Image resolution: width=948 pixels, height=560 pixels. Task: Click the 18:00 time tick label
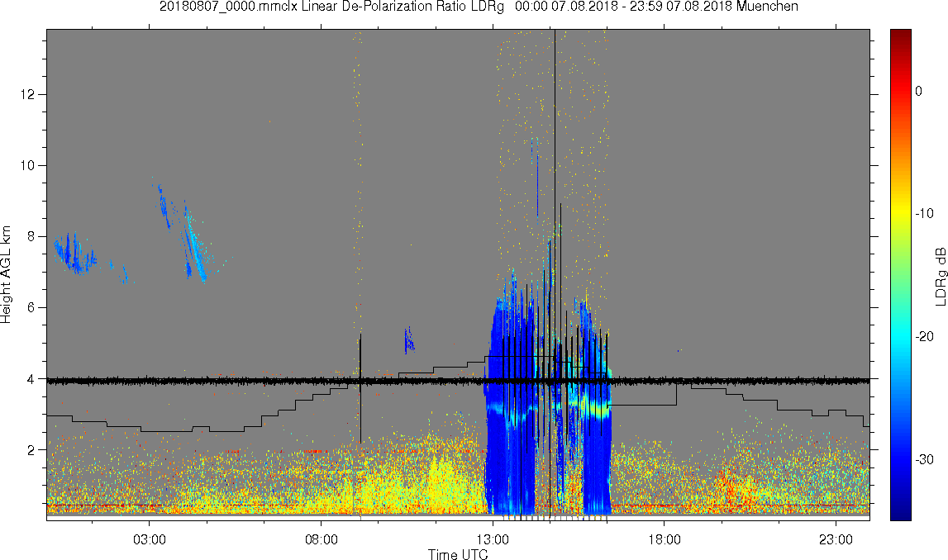click(665, 539)
